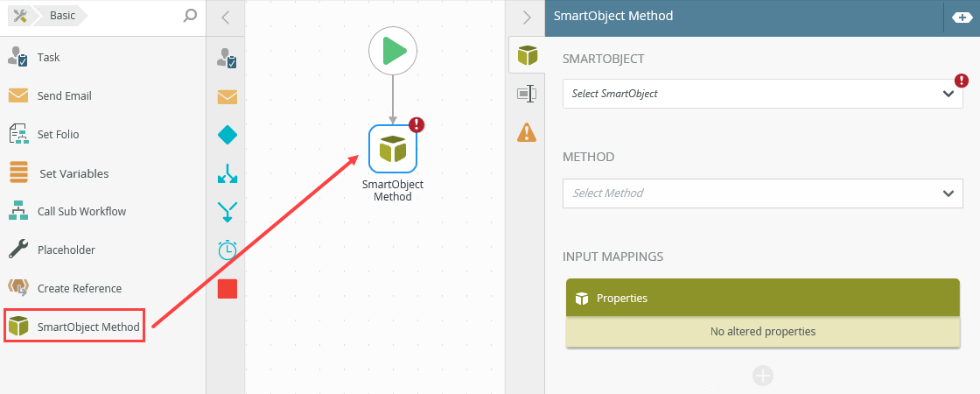This screenshot has width=980, height=394.
Task: Click the METHOD section heading
Action: coord(588,157)
